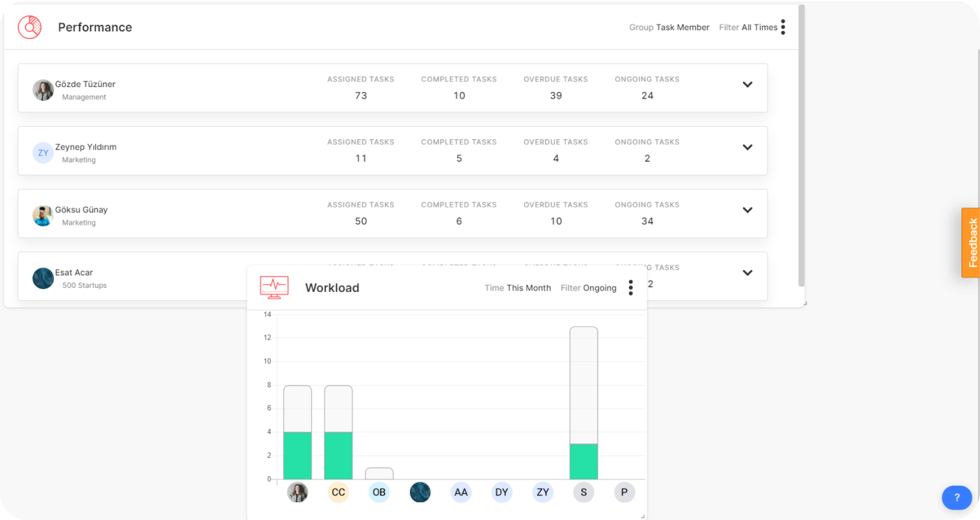Select the AA avatar under Workload chart
Image resolution: width=980 pixels, height=520 pixels.
(x=461, y=492)
